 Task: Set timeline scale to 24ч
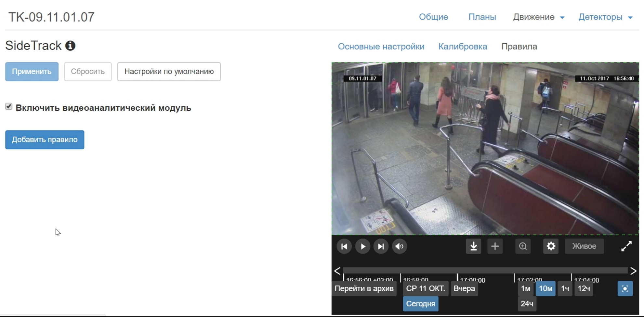[x=527, y=304]
